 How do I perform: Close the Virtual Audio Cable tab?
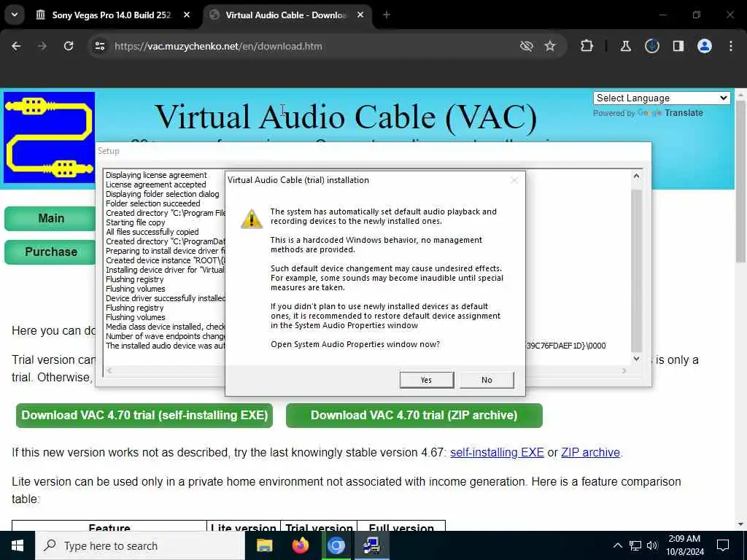[360, 15]
